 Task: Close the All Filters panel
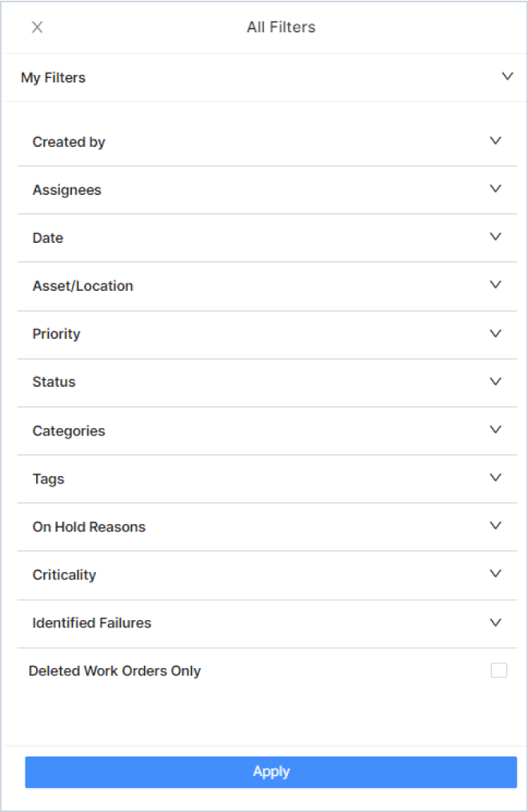(37, 28)
